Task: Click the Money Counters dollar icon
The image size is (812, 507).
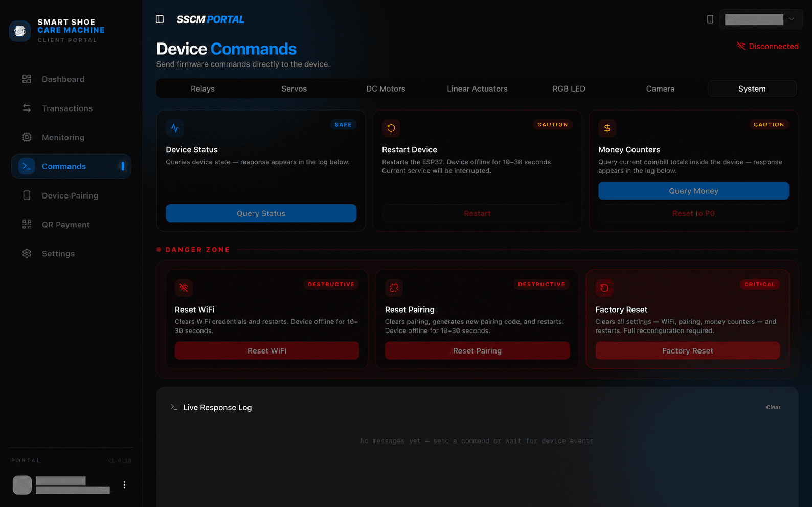Action: click(x=607, y=128)
